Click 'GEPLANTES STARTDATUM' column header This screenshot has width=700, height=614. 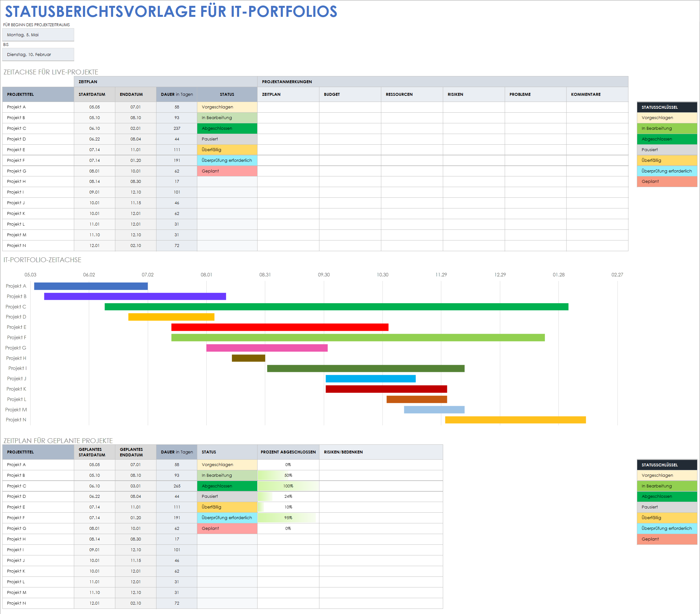(x=95, y=452)
